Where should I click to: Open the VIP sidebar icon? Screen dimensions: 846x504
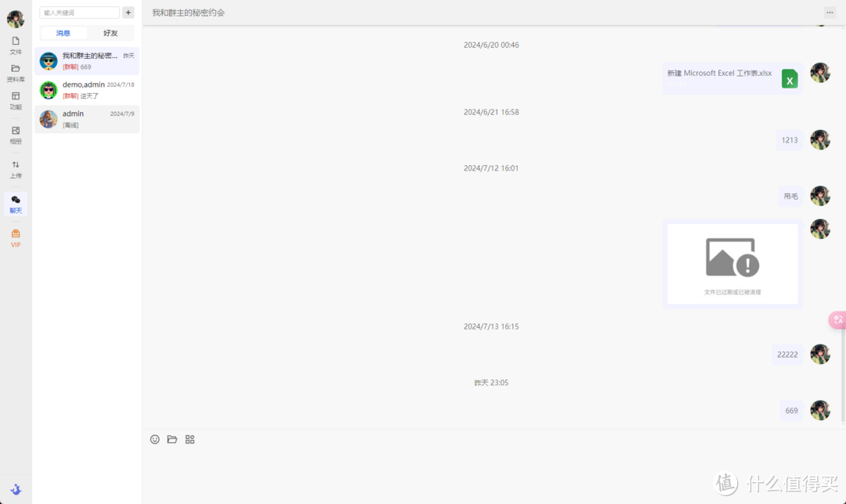(16, 238)
